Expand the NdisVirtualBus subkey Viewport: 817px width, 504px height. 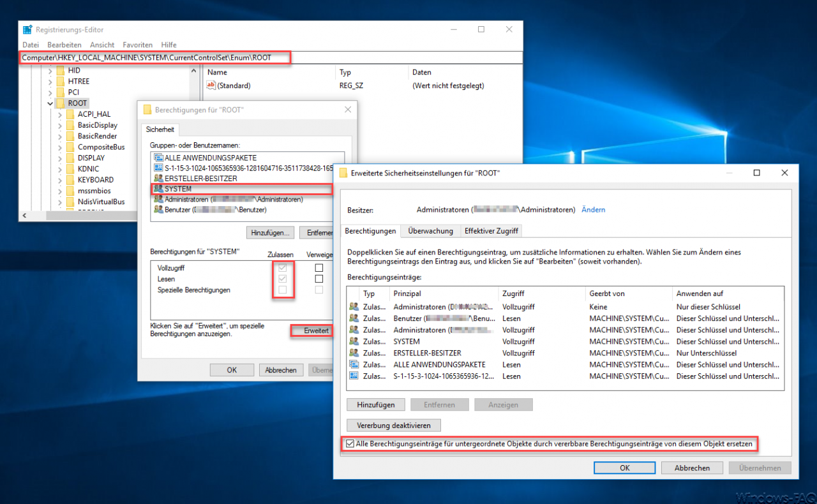(x=60, y=202)
